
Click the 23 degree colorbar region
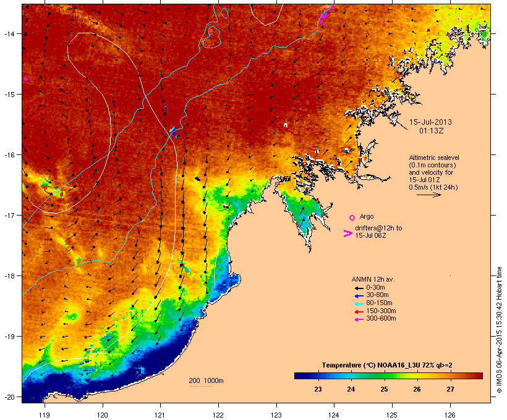pyautogui.click(x=318, y=376)
